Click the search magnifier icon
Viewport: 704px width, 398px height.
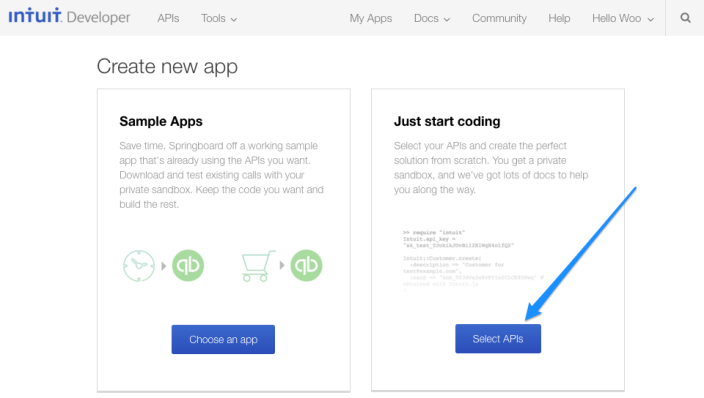click(x=685, y=18)
